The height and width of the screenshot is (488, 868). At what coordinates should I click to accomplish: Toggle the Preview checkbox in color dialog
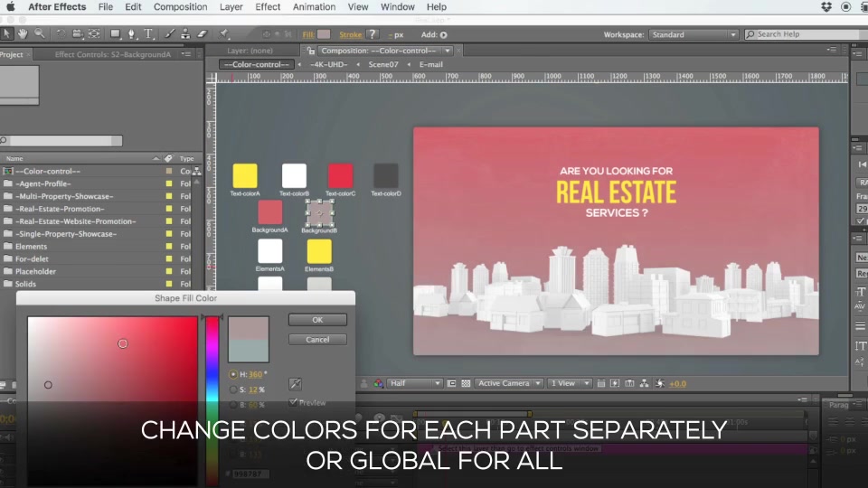[x=293, y=402]
